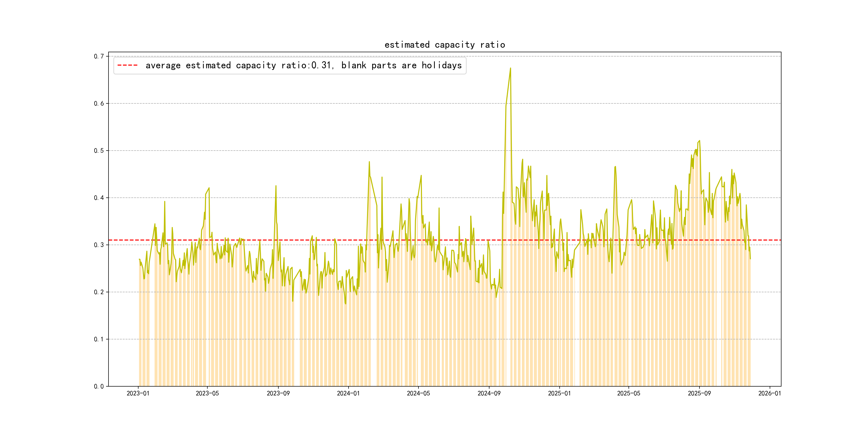
Task: Click the 2024-09 x-axis label
Action: pos(489,393)
